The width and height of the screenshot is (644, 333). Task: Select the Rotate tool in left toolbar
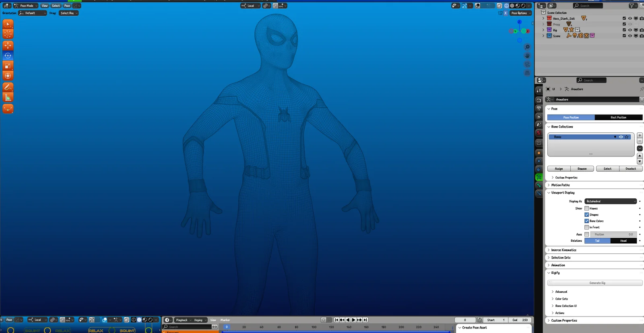[8, 55]
